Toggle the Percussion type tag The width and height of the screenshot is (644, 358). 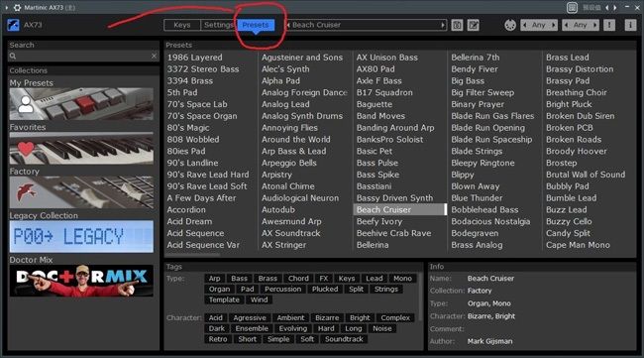point(283,290)
